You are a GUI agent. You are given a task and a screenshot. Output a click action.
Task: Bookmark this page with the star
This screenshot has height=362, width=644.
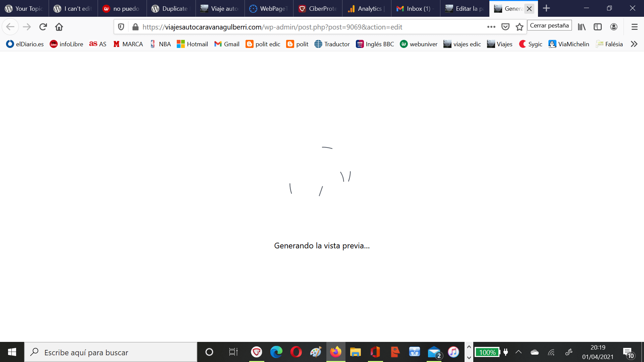[x=520, y=27]
